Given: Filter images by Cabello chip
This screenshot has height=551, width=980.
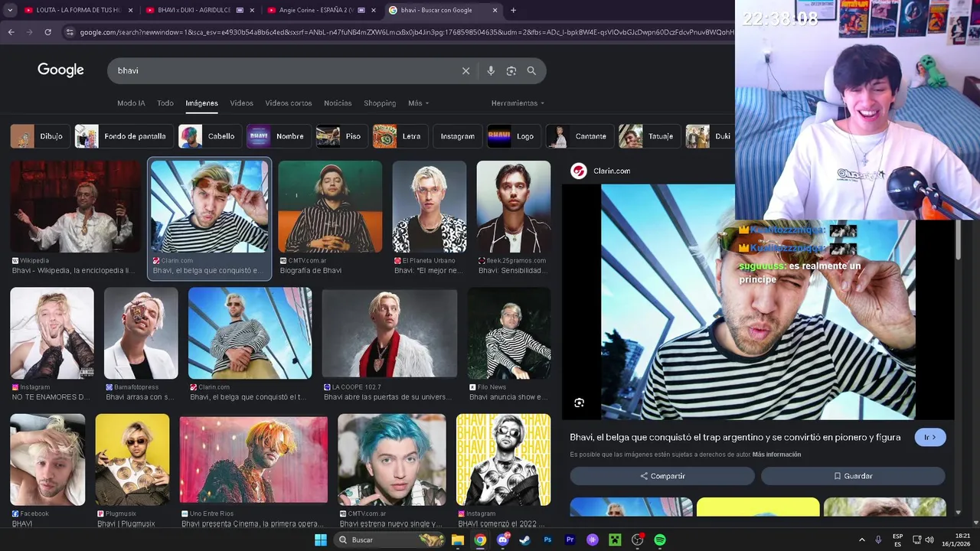Looking at the screenshot, I should point(208,136).
